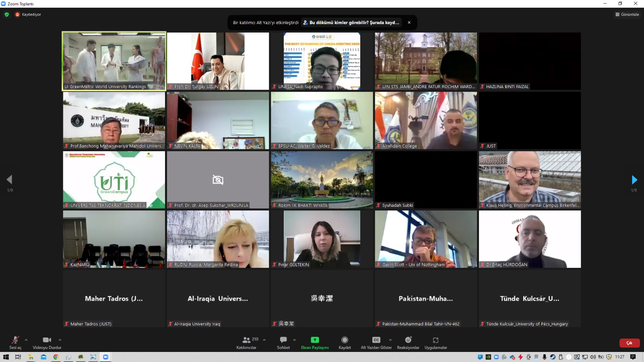The image size is (644, 362).
Task: Click Zoom icon in Windows taskbar
Action: click(106, 357)
